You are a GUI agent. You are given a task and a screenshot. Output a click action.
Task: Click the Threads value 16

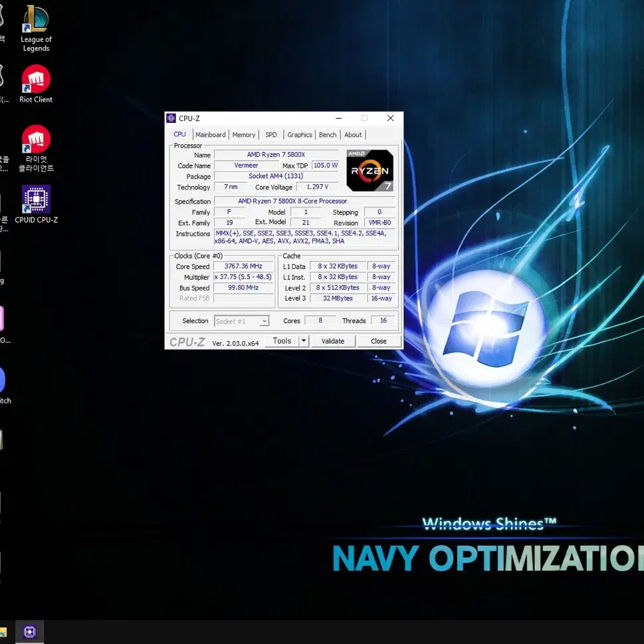(383, 320)
